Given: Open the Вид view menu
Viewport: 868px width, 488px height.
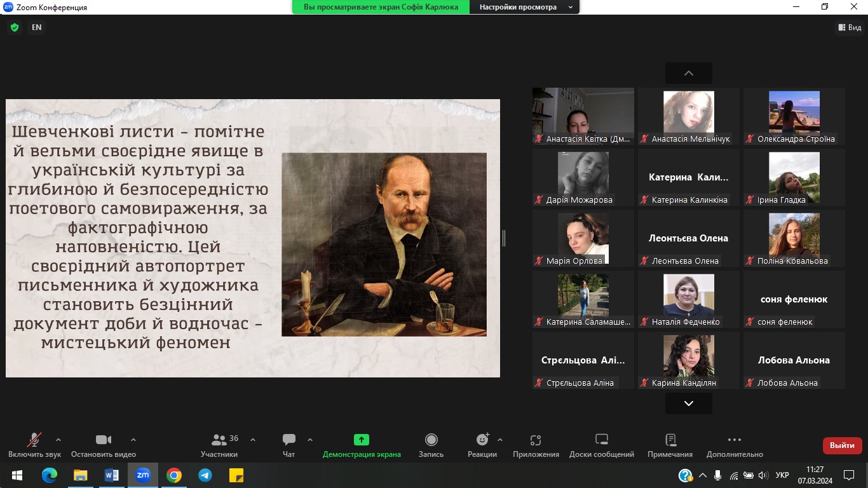Looking at the screenshot, I should click(x=850, y=27).
